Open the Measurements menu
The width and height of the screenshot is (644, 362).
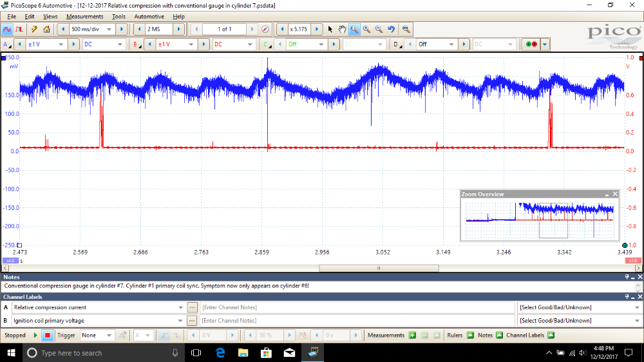(84, 16)
